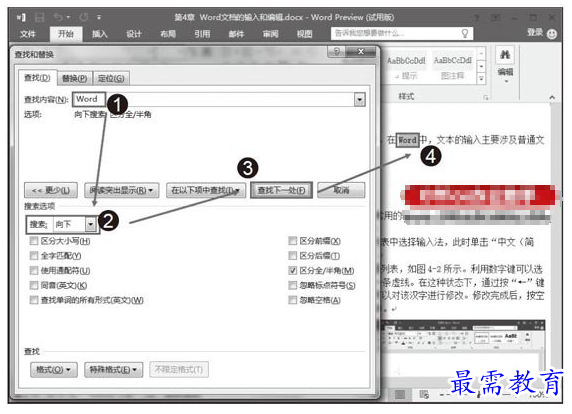This screenshot has height=414, width=572.
Task: Click the Tell Me search box
Action: coord(402,34)
